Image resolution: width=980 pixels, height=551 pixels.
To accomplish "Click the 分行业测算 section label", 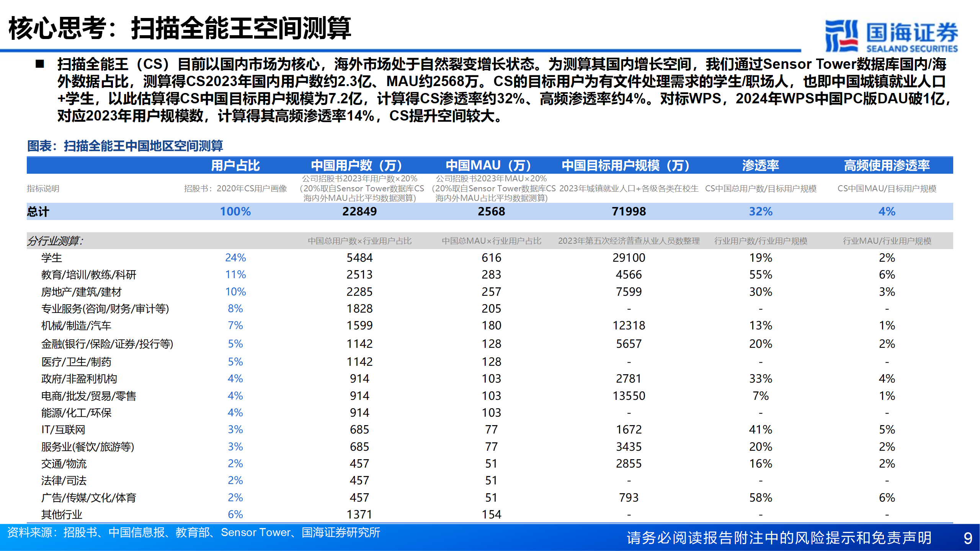I will 55,241.
